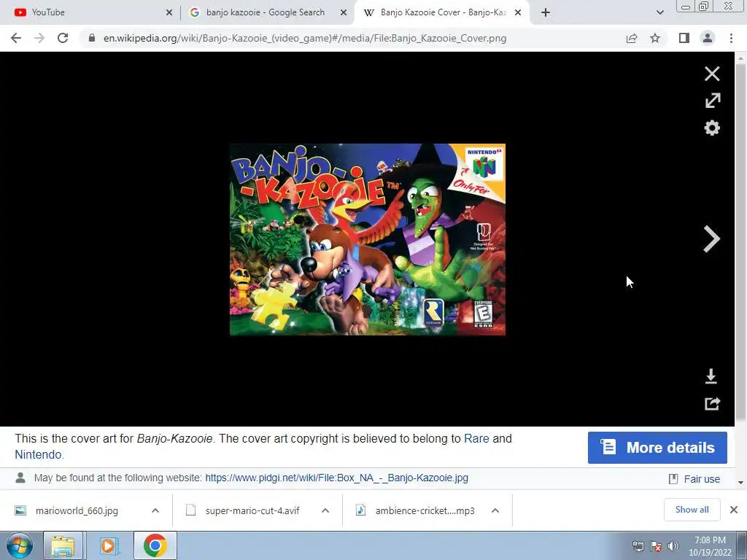The height and width of the screenshot is (560, 747).
Task: Open Action Center flag tray icon
Action: point(656,546)
